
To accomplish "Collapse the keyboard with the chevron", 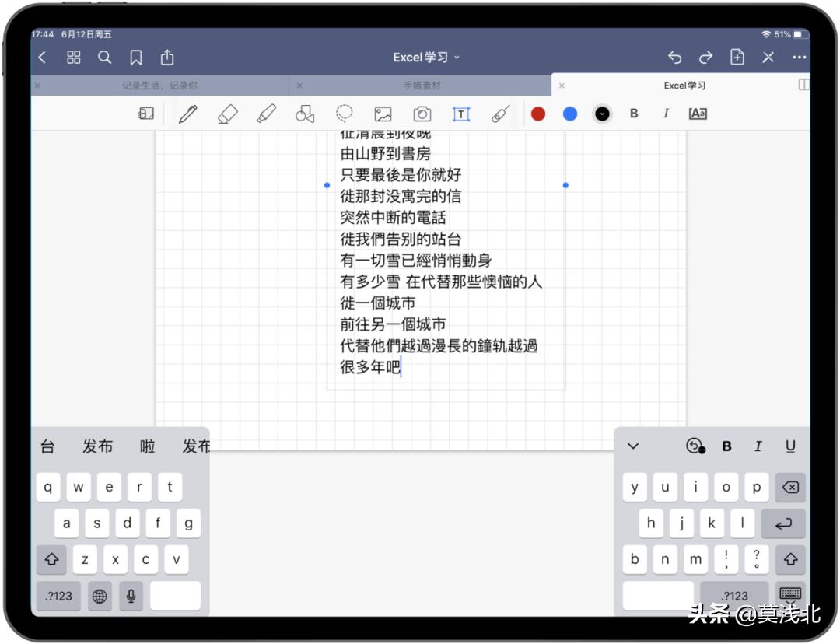I will click(633, 446).
